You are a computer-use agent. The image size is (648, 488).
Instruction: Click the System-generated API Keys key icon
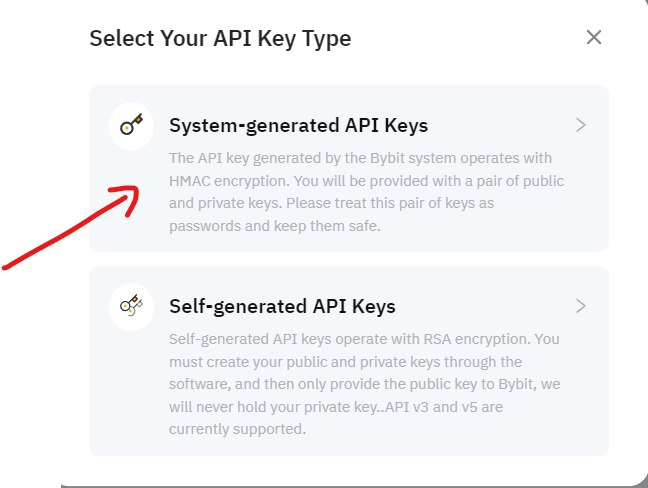click(x=131, y=126)
